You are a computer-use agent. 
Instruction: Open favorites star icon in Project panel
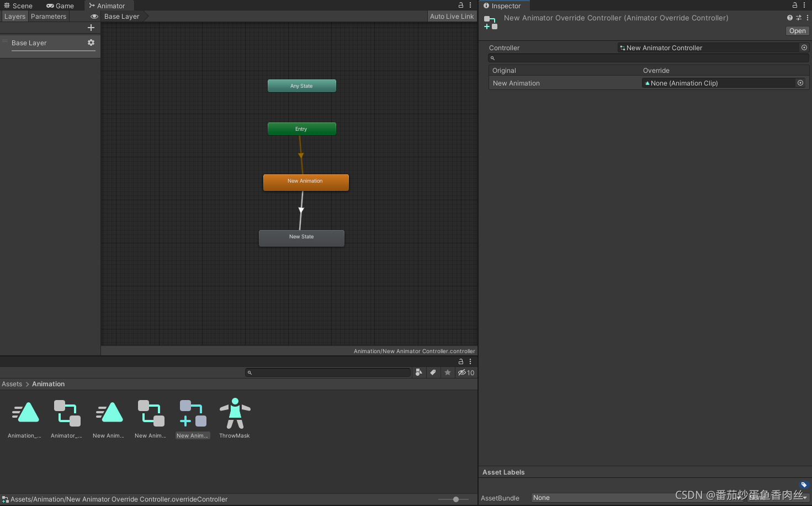(448, 372)
